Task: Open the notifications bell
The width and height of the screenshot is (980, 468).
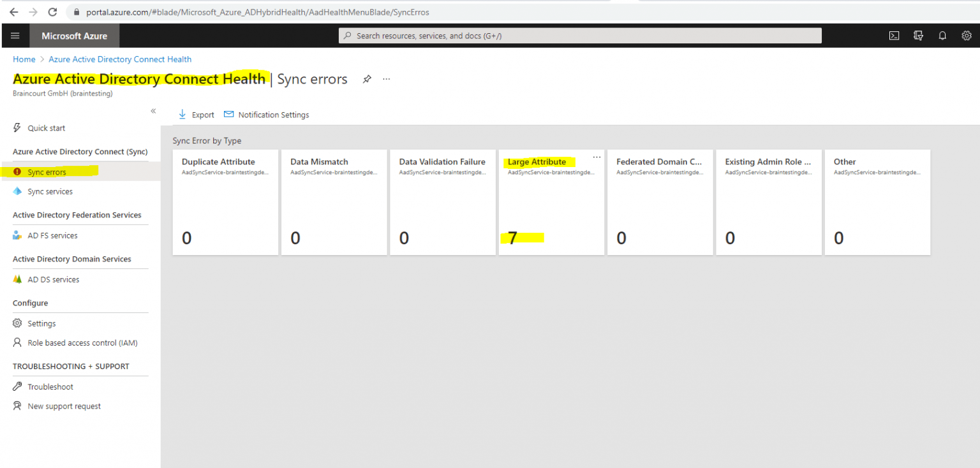Action: (x=942, y=36)
